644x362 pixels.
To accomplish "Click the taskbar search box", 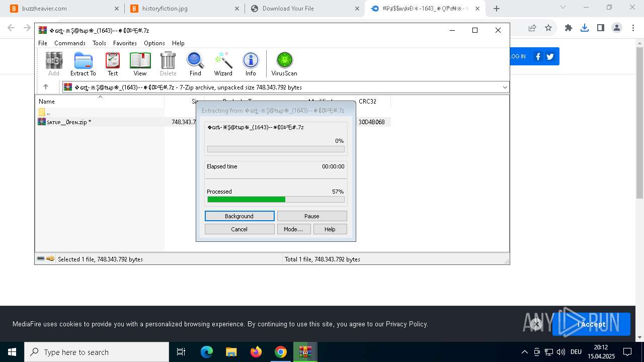I will click(x=97, y=352).
